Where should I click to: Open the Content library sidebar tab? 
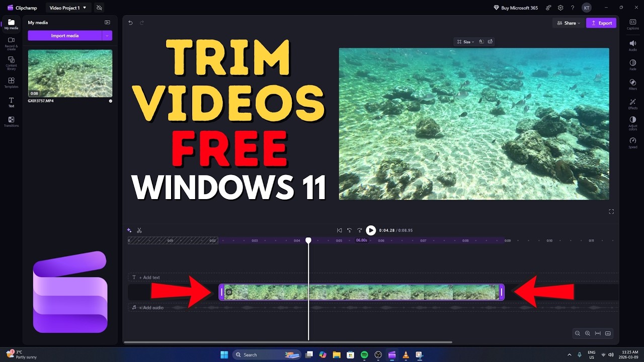pyautogui.click(x=11, y=63)
